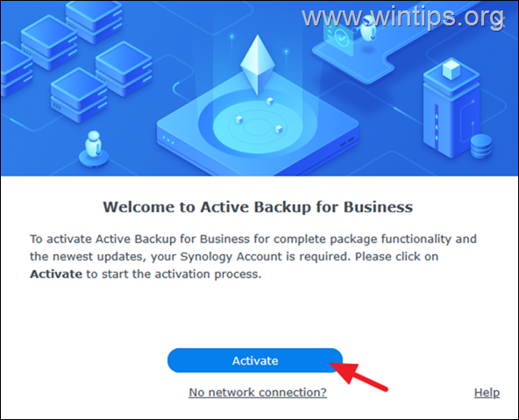The image size is (519, 420).
Task: Click the "Welcome to Active Backup for Business" heading
Action: tap(258, 207)
